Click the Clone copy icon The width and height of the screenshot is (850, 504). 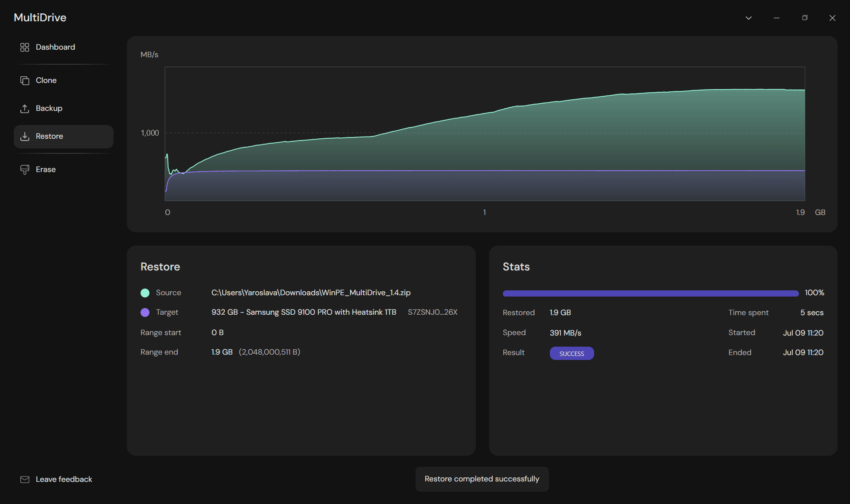pyautogui.click(x=25, y=81)
